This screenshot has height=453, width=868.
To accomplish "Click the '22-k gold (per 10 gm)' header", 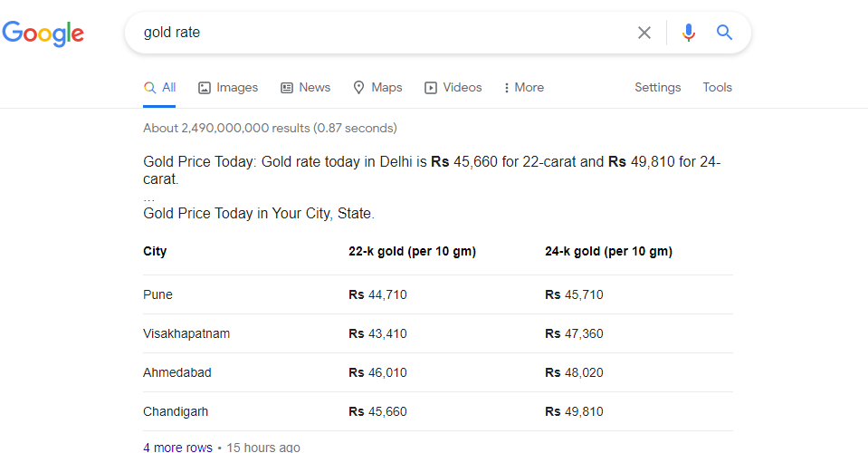I will pos(413,252).
